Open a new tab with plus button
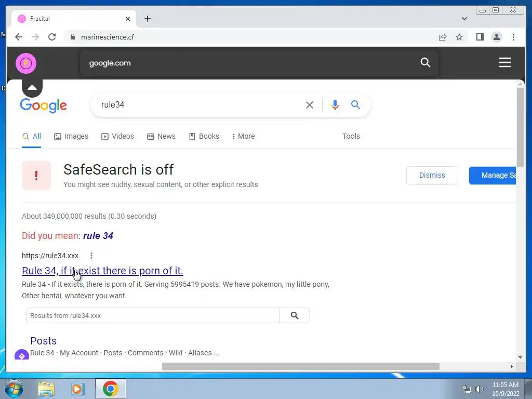Screen dimensions: 532x399 pyautogui.click(x=147, y=19)
